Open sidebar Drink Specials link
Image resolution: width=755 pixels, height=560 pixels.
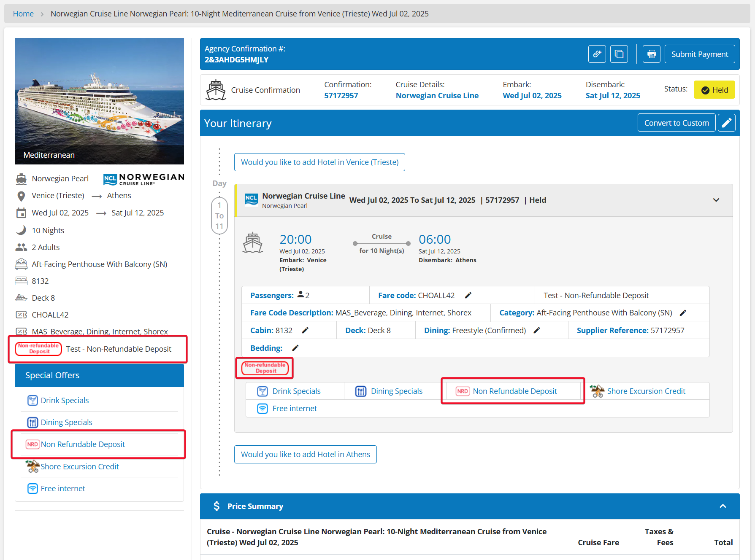tap(65, 400)
